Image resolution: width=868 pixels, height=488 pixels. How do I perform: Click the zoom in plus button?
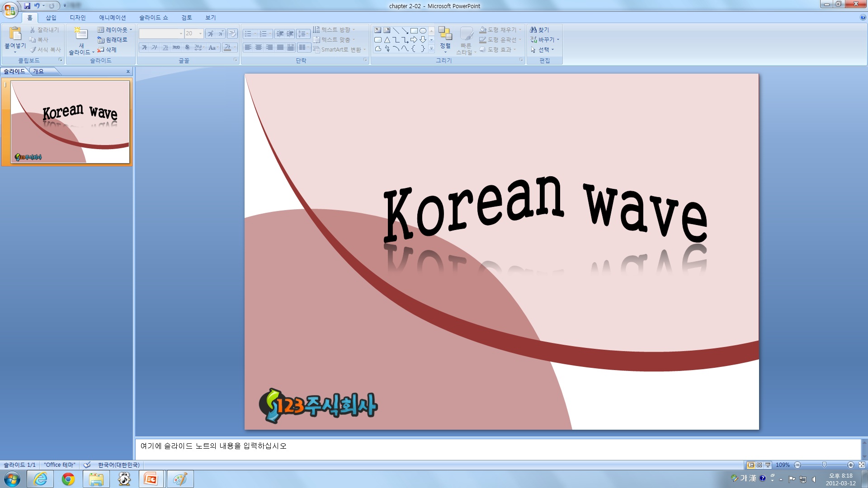click(x=851, y=465)
